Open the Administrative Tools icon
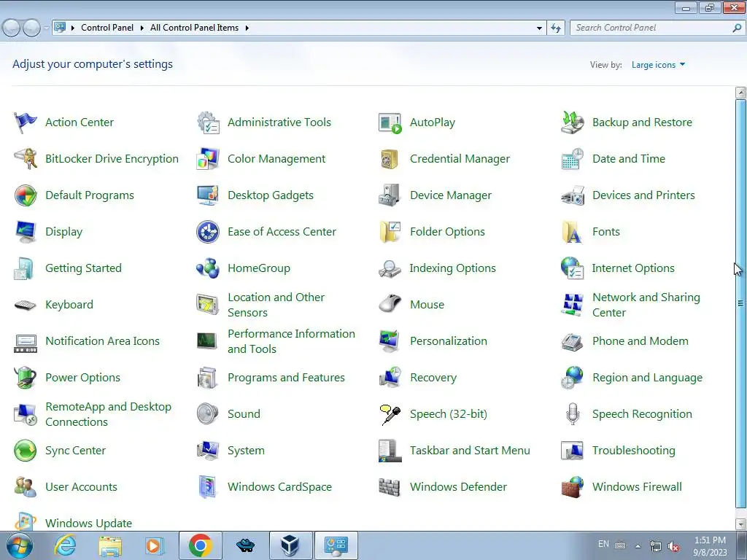 tap(208, 122)
